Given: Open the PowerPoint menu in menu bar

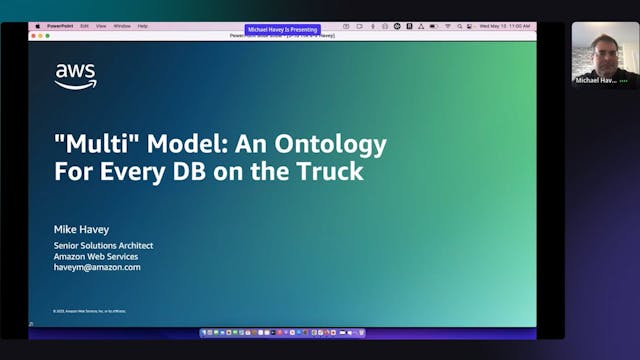Looking at the screenshot, I should (60, 26).
